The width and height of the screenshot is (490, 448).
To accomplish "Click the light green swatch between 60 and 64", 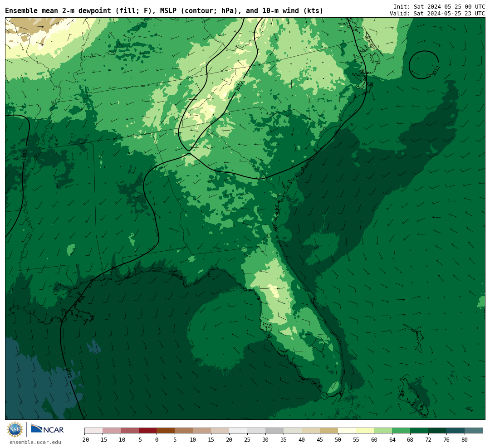I will click(x=383, y=431).
